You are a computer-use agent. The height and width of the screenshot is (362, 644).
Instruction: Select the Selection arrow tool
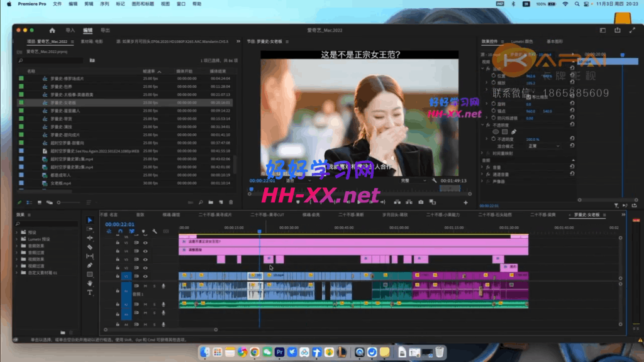(90, 220)
